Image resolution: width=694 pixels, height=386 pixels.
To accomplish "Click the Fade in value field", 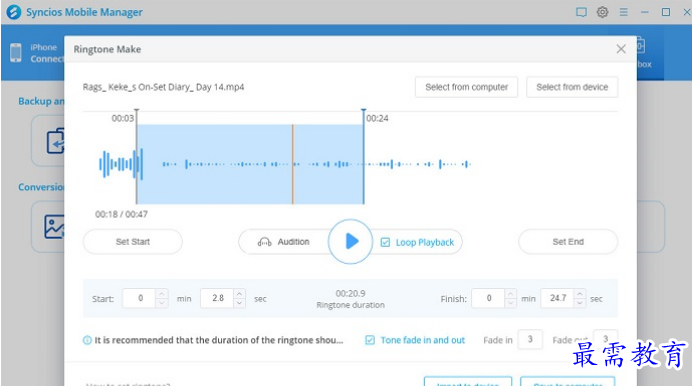I will (530, 340).
